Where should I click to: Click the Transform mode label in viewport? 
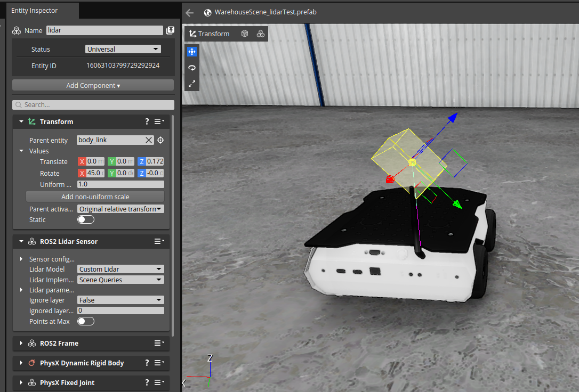pyautogui.click(x=210, y=34)
